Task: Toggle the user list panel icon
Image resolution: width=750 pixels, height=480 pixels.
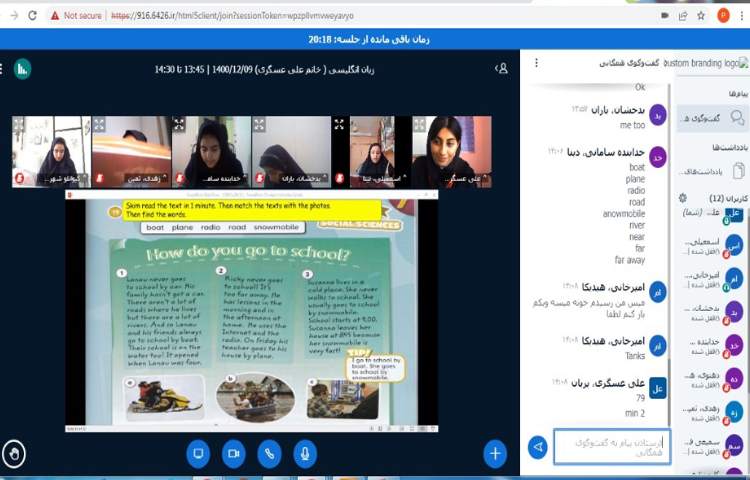Action: (x=501, y=69)
